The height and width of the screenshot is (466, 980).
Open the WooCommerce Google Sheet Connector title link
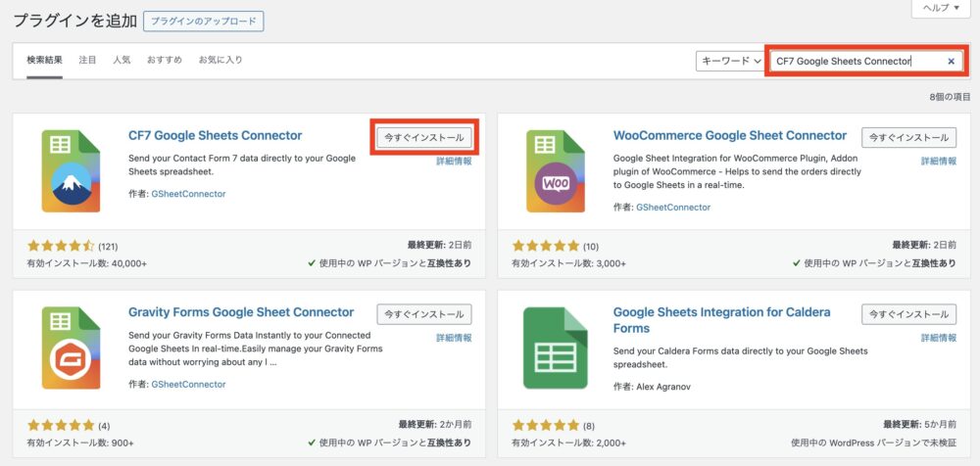pyautogui.click(x=730, y=135)
